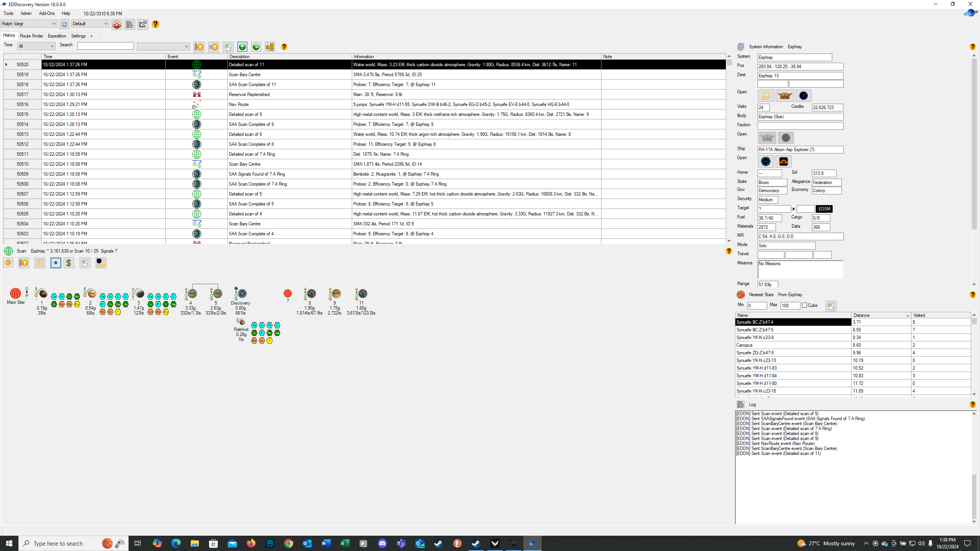Click the Visited column header in Nearest Stars

tap(941, 315)
